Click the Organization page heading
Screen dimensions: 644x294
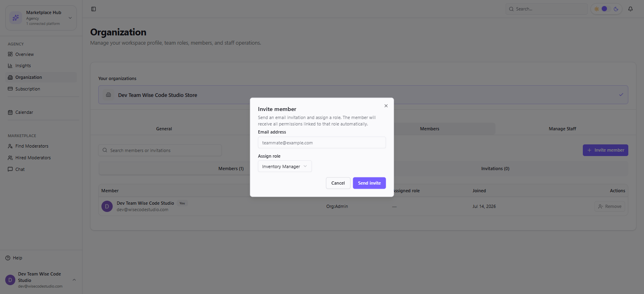118,32
